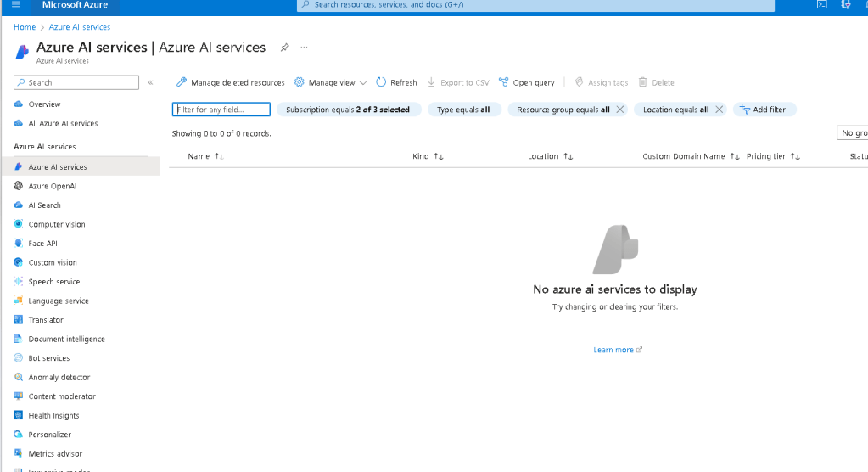Screen dimensions: 868x472
Task: Click the Bot services icon
Action: (19, 358)
